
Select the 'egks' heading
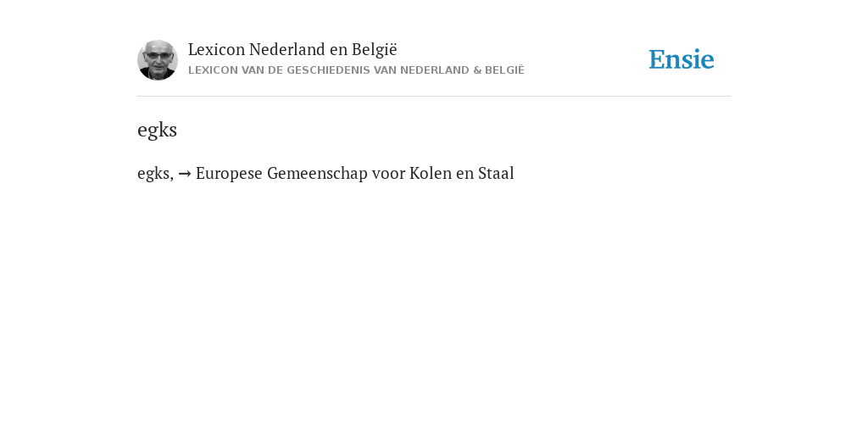click(157, 131)
